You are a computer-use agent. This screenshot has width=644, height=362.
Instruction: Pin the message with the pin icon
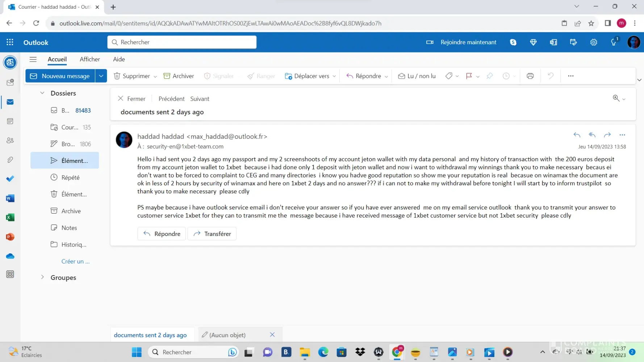[490, 76]
